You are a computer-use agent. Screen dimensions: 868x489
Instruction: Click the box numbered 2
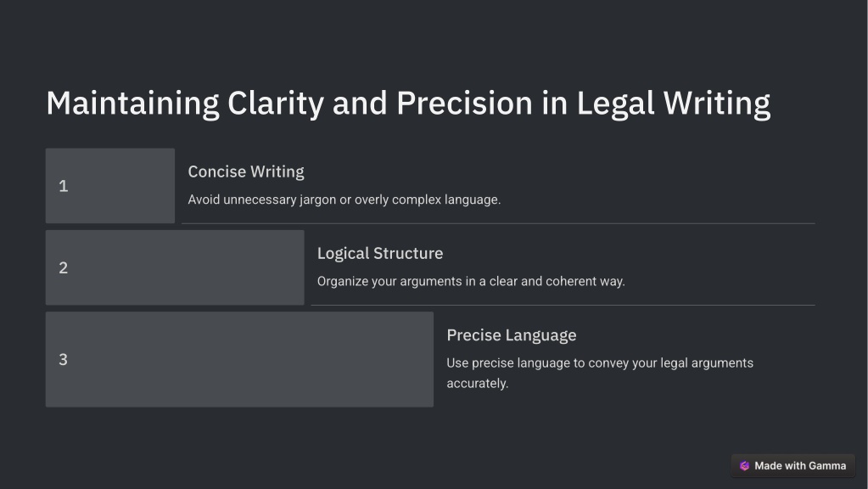click(175, 267)
